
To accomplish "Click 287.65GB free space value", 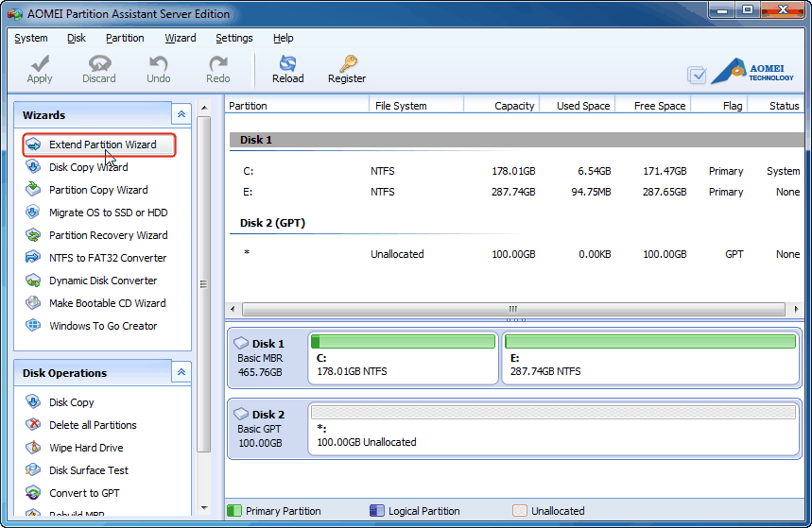I will click(x=665, y=192).
